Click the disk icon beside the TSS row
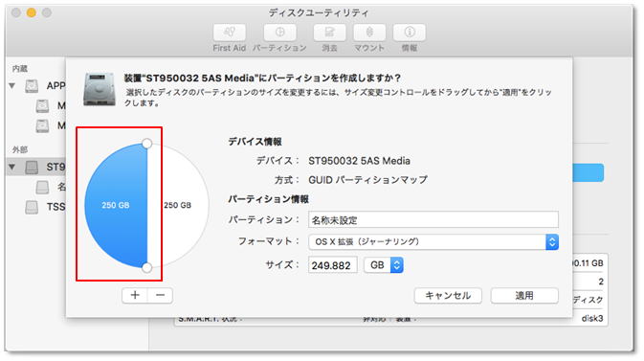The height and width of the screenshot is (361, 644). coord(32,207)
